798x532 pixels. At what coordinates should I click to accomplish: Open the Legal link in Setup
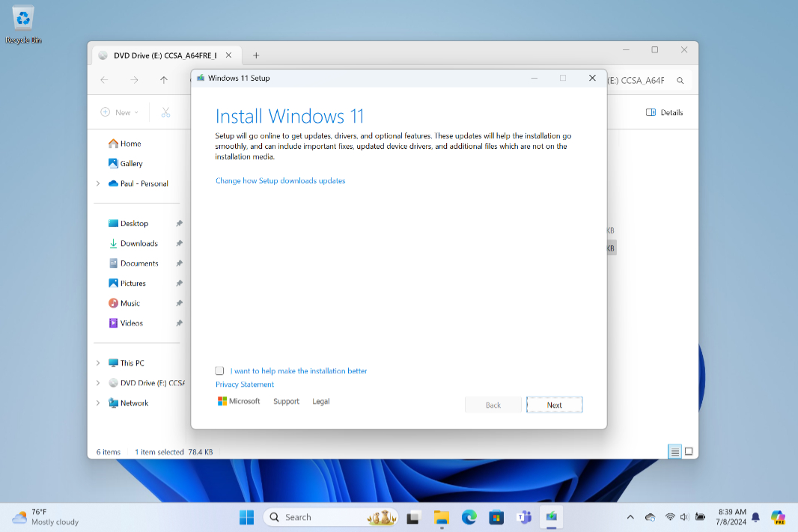(320, 402)
